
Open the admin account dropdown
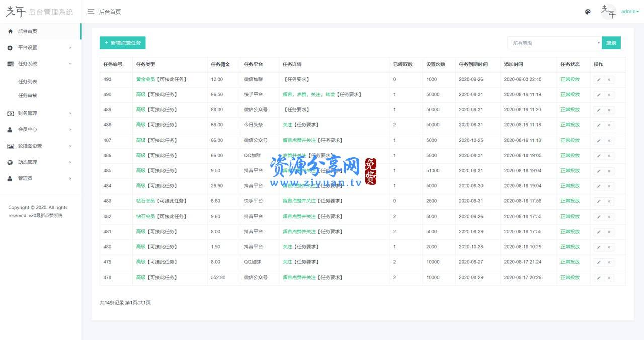point(628,11)
